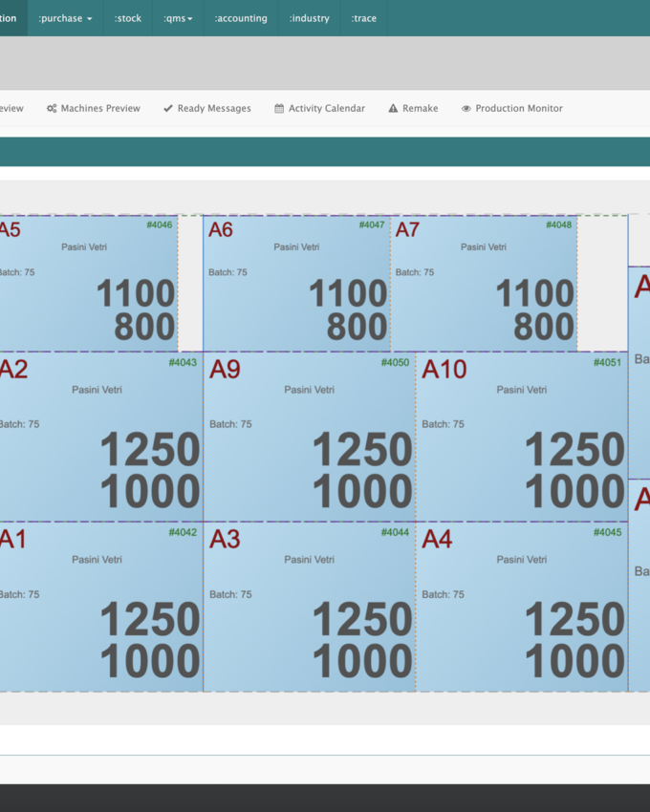Viewport: 650px width, 812px height.
Task: Click the Machines Preview gears icon
Action: (52, 108)
